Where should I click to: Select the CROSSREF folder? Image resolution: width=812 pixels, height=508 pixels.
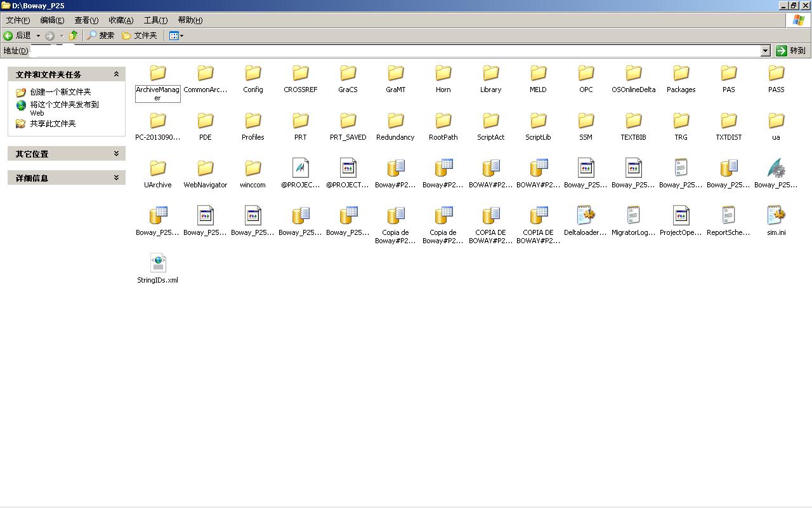301,79
